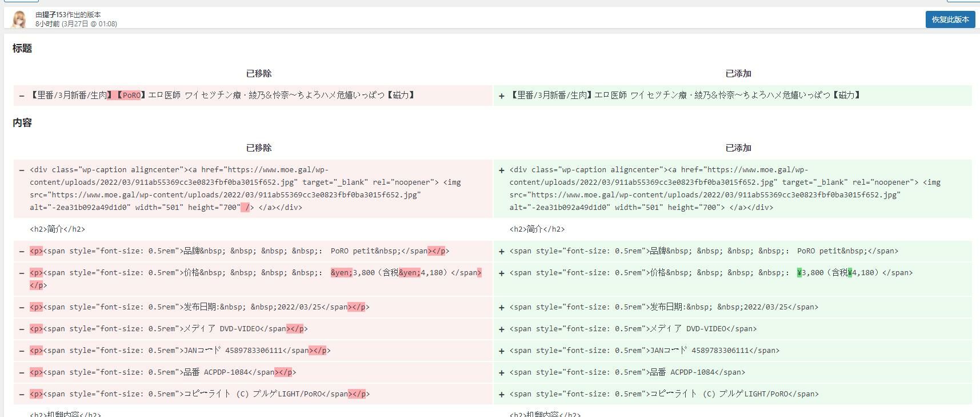Click plus icon beside added 价格 line
980x417 pixels.
click(x=501, y=273)
